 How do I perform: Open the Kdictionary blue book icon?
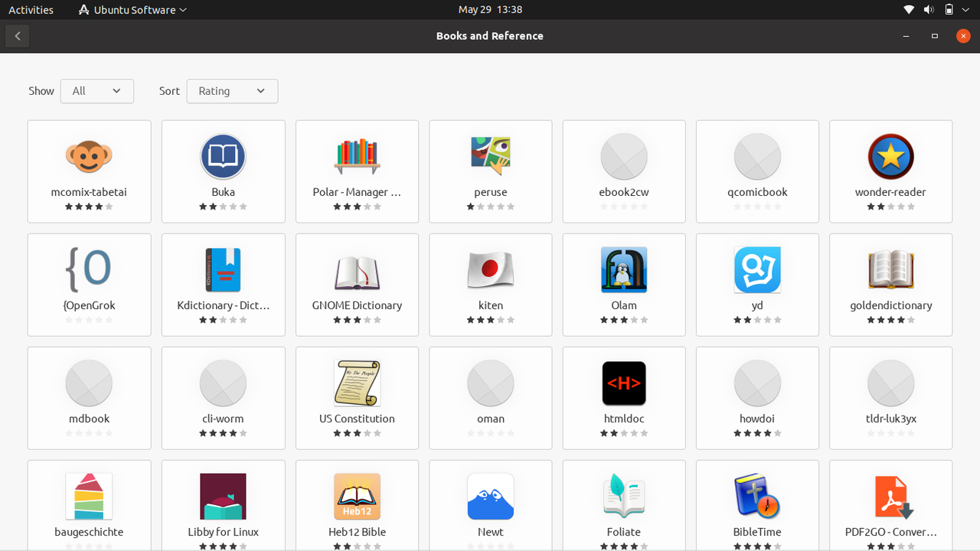223,269
